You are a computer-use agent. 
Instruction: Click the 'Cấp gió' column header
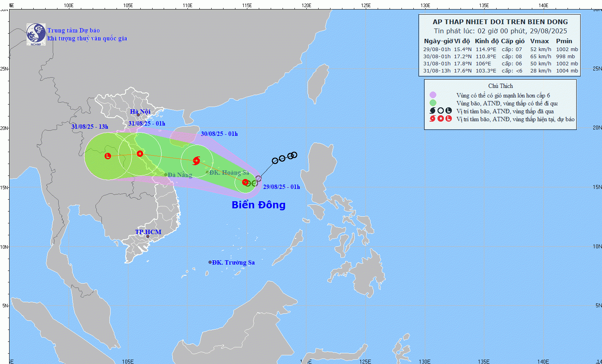point(513,41)
